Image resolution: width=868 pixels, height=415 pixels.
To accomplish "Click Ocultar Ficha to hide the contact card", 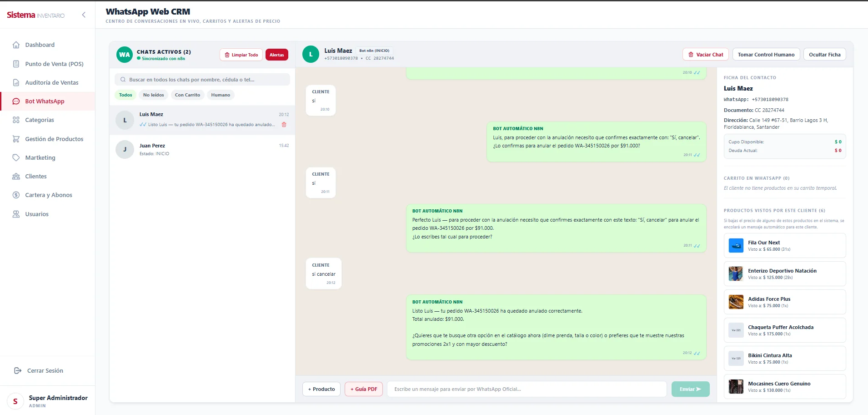I will (825, 55).
